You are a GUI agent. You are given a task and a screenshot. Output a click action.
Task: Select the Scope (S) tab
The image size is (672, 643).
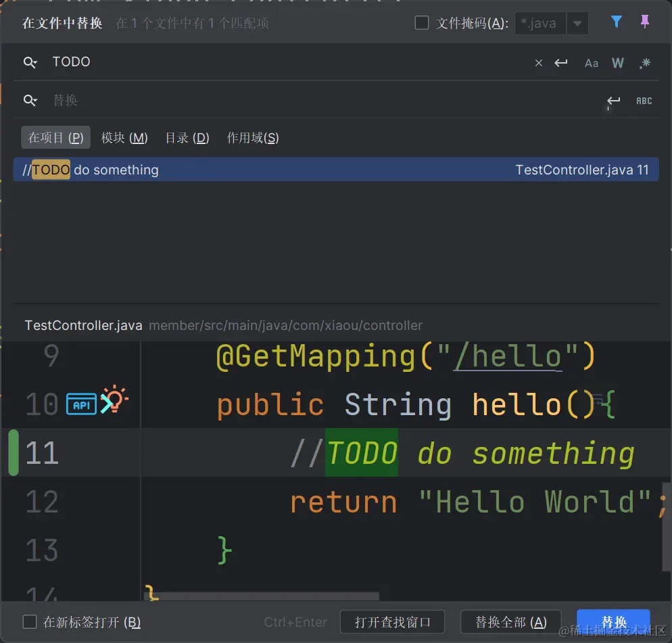pyautogui.click(x=252, y=138)
